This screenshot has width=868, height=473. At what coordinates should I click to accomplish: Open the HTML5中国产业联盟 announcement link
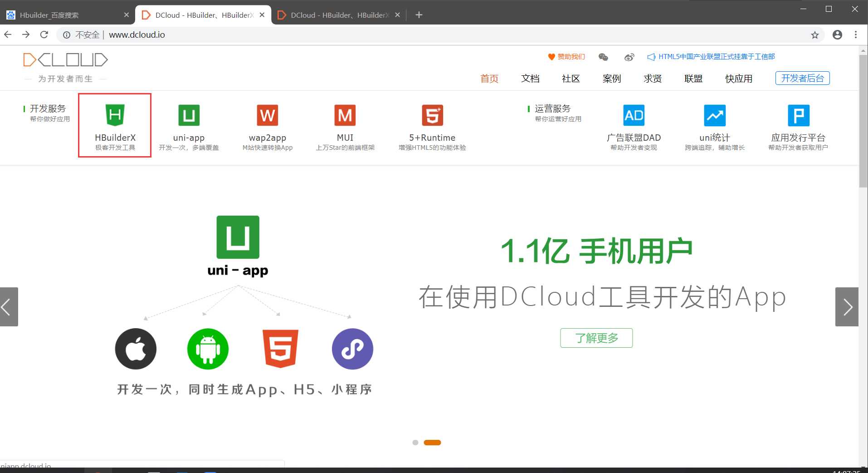tap(711, 57)
